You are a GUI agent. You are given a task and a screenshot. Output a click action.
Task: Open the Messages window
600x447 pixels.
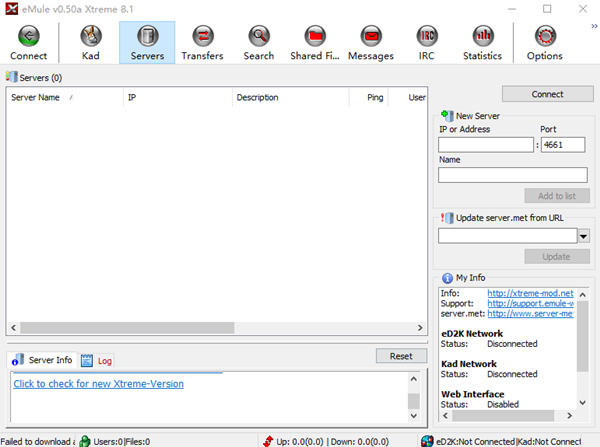[x=371, y=42]
